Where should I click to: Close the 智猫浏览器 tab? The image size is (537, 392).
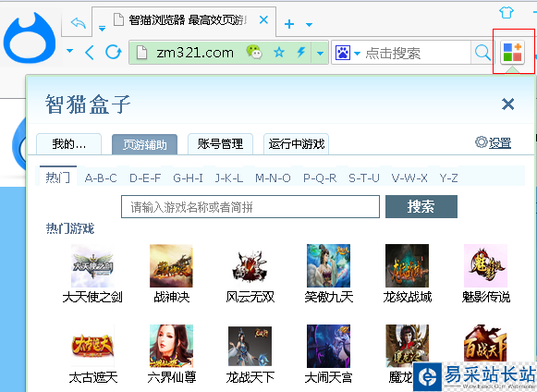pyautogui.click(x=263, y=19)
